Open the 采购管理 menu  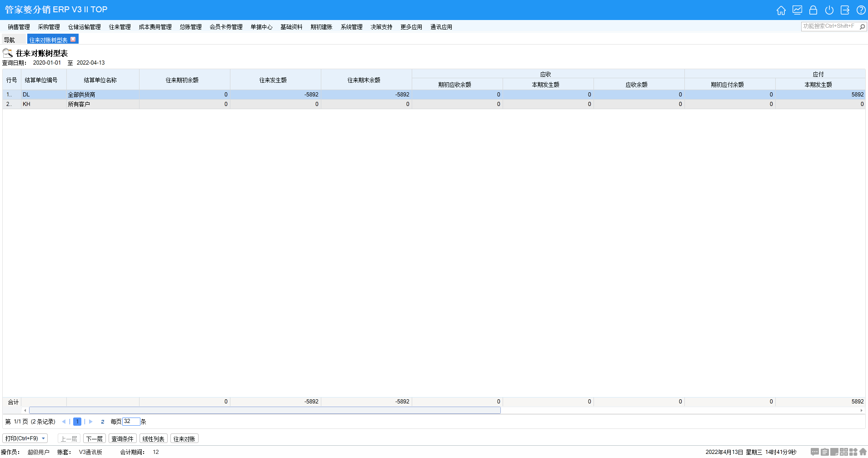(49, 27)
